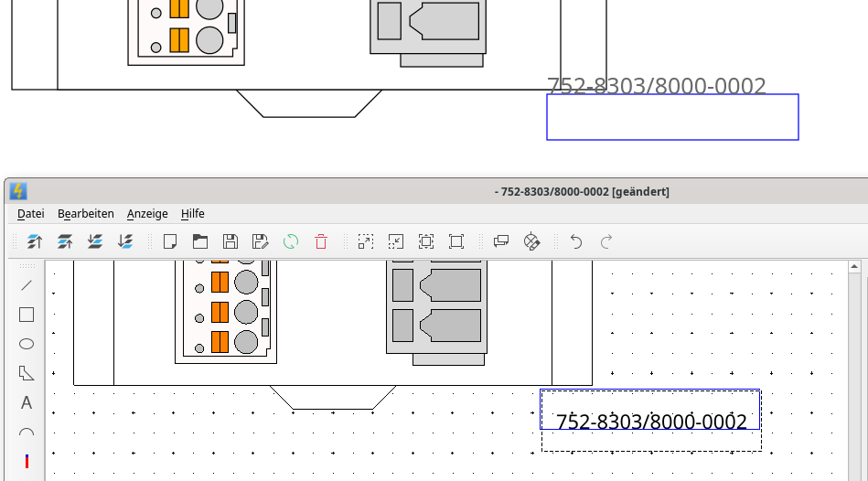Create a new element with New icon
868x481 pixels.
pyautogui.click(x=169, y=241)
